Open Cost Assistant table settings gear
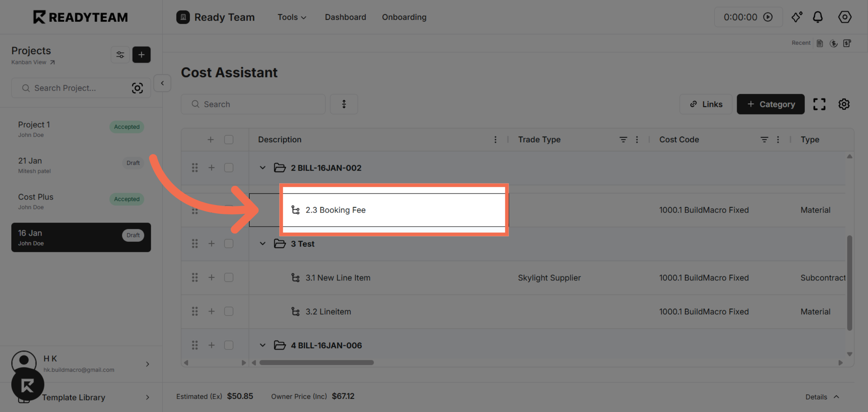Viewport: 868px width, 412px height. [844, 104]
